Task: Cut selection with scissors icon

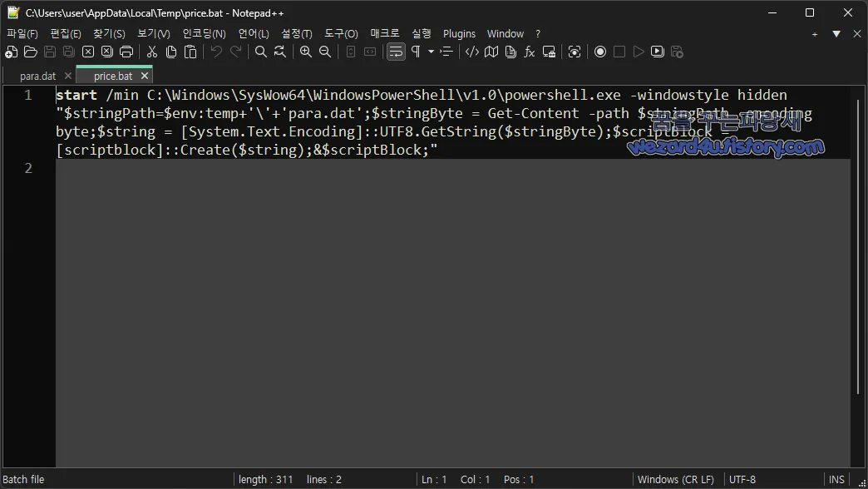Action: pos(151,52)
